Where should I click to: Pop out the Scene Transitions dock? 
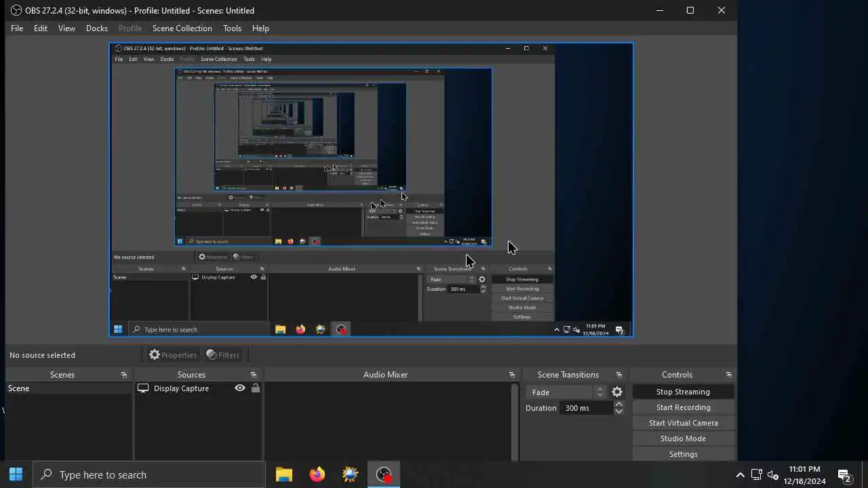pyautogui.click(x=619, y=375)
